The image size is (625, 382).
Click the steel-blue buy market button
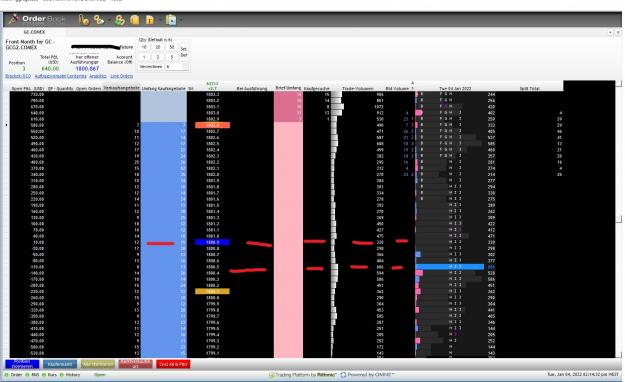coord(60,364)
